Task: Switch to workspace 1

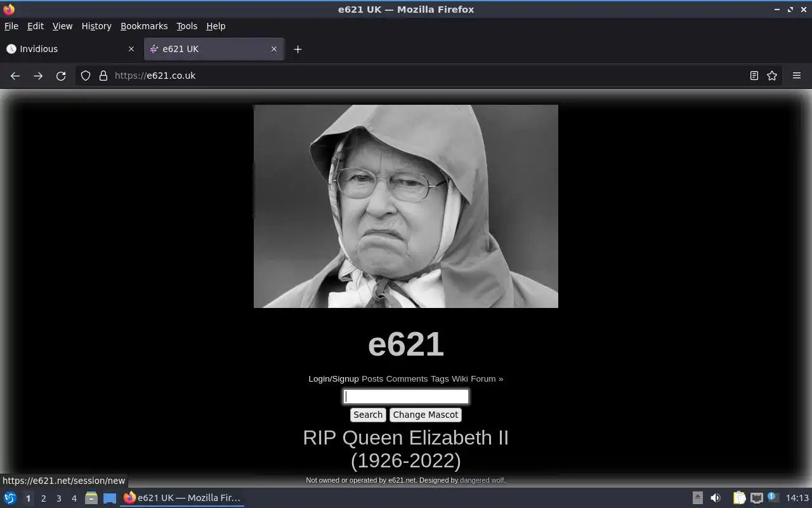Action: pos(28,498)
